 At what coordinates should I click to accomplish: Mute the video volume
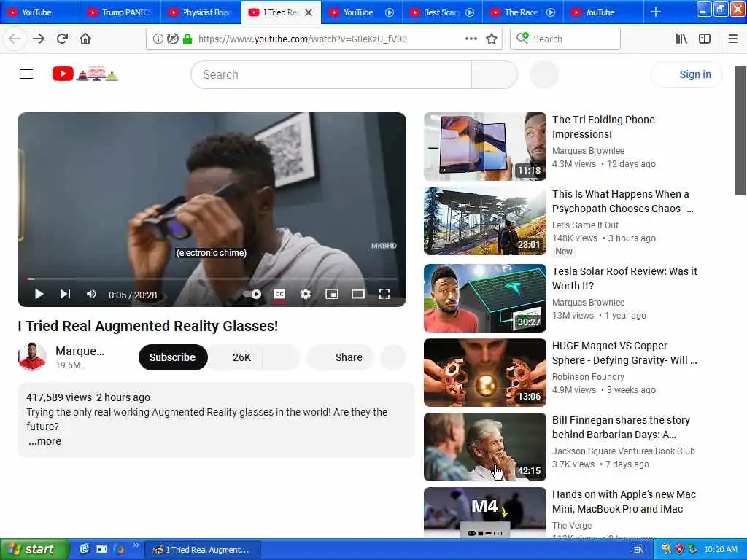point(91,295)
